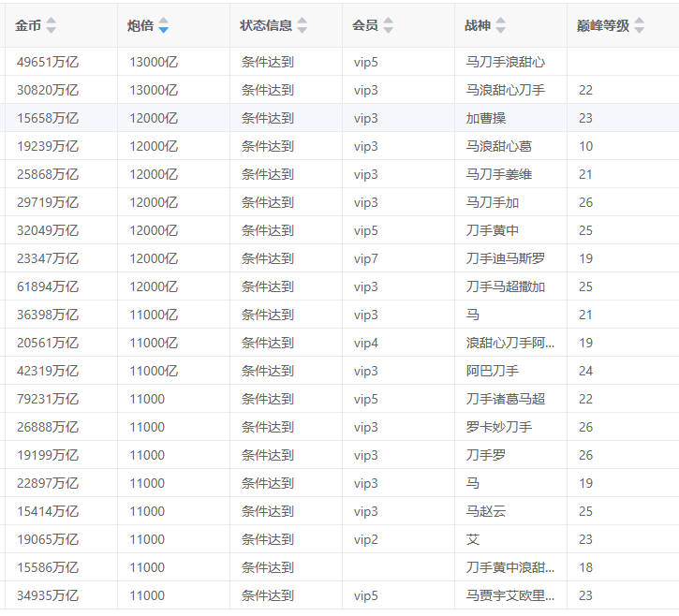Sort the table by 巅峰等级 arrow icon
The width and height of the screenshot is (679, 616).
[639, 25]
